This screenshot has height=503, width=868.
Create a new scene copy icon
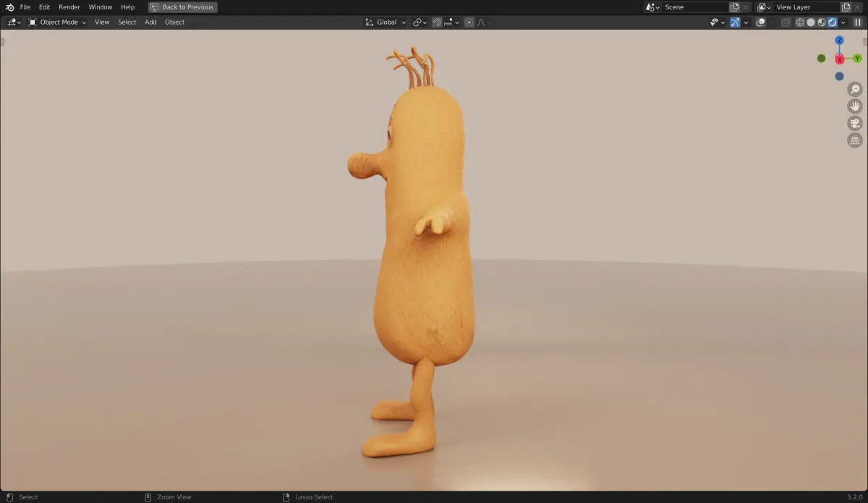[x=735, y=7]
